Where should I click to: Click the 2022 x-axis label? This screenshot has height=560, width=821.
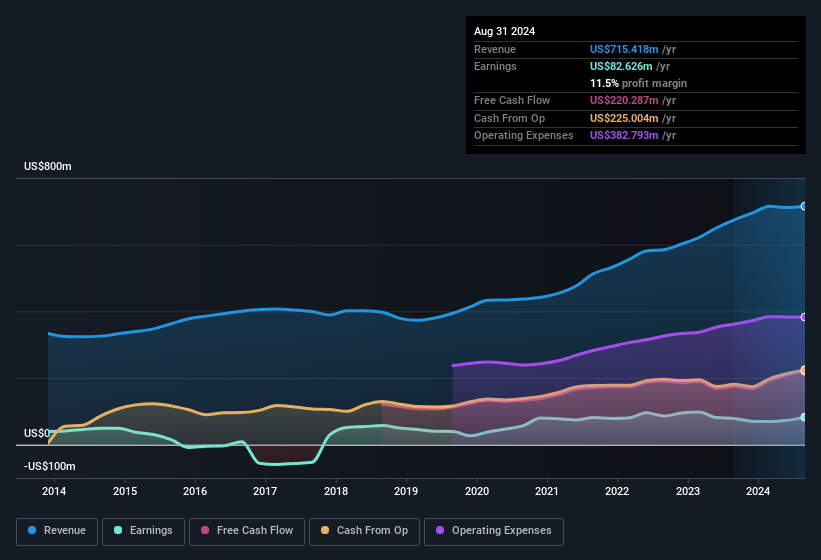click(617, 491)
